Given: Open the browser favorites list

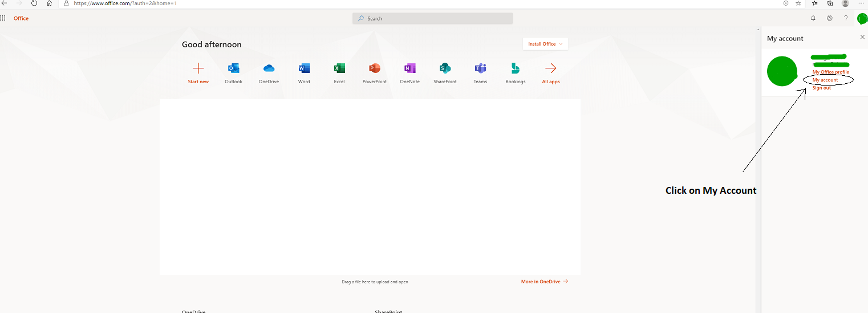Looking at the screenshot, I should (x=814, y=3).
